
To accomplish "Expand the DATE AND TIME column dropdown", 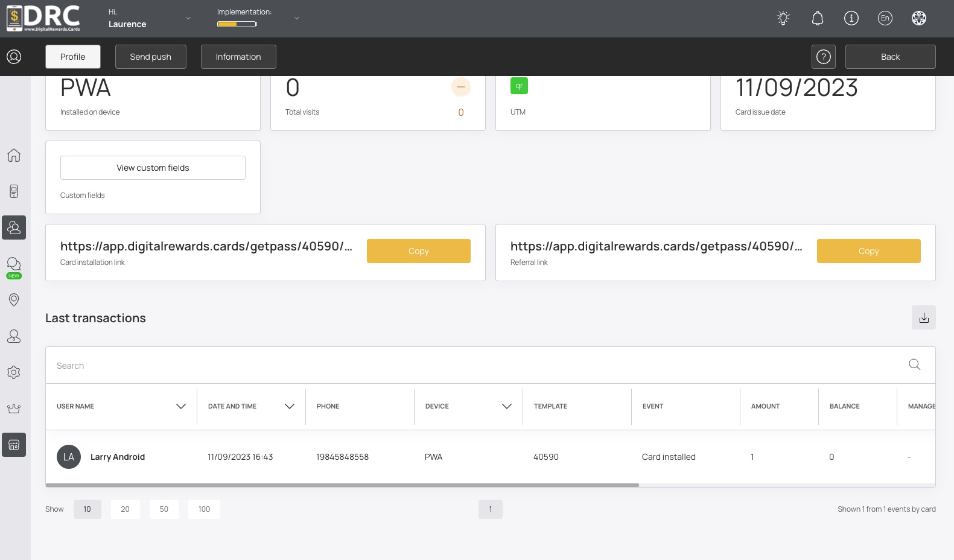I will click(289, 407).
